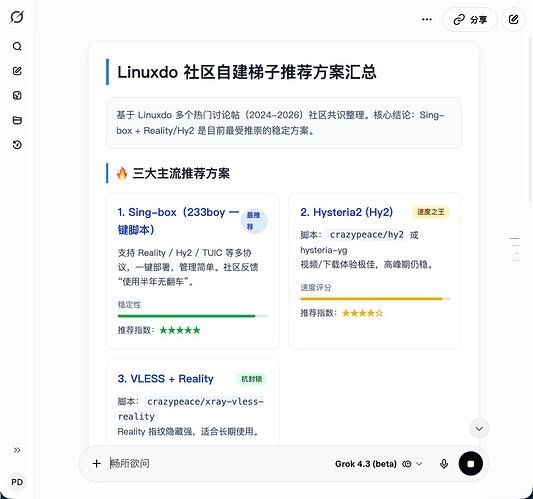
Task: Open the projects folder icon in sidebar
Action: point(17,120)
